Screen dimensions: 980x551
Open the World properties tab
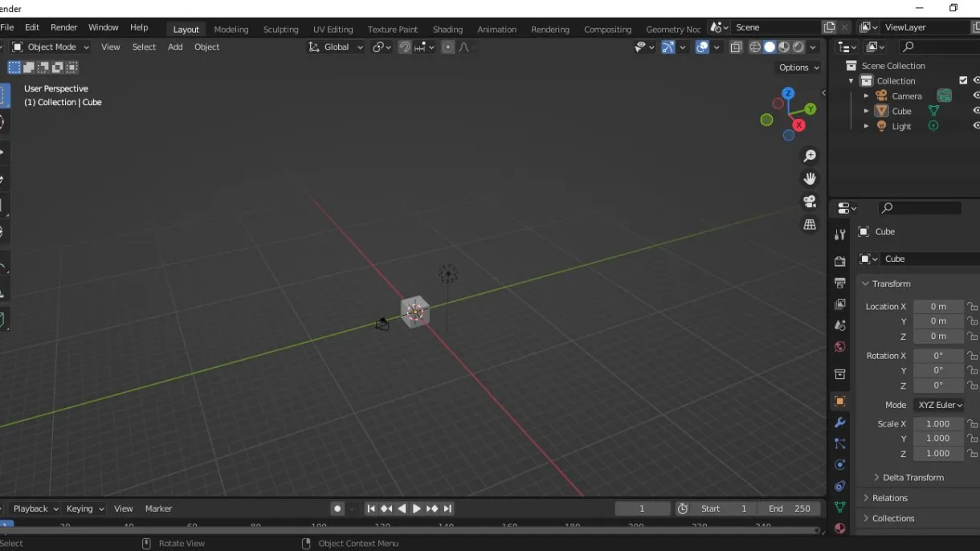click(x=839, y=347)
